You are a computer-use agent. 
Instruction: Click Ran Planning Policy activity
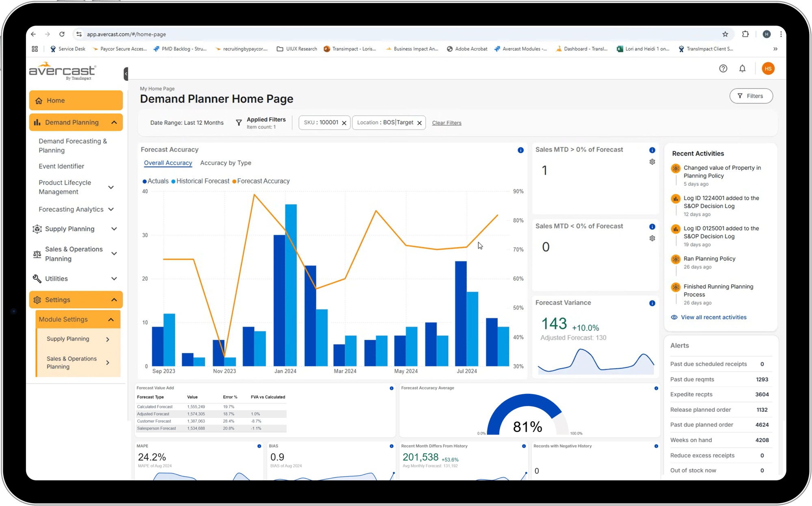coord(709,259)
